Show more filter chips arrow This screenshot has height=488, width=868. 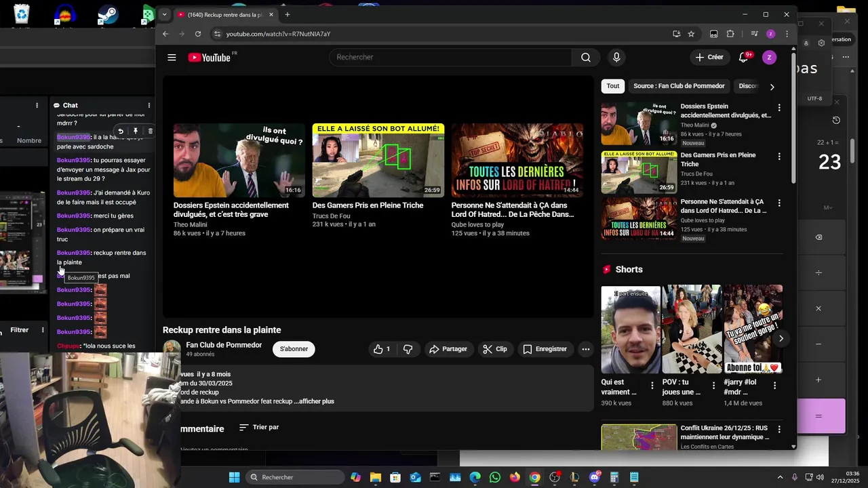(772, 87)
